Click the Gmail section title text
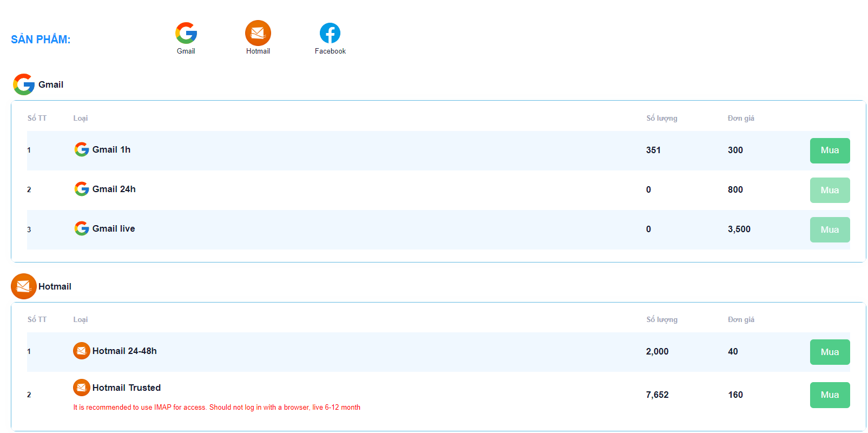Image resolution: width=868 pixels, height=433 pixels. 51,84
